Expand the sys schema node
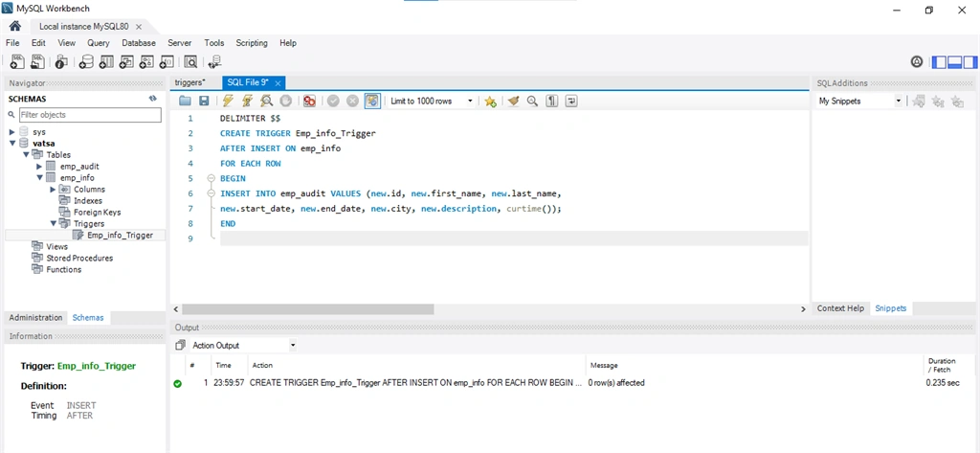Viewport: 980px width, 453px height. coord(12,132)
